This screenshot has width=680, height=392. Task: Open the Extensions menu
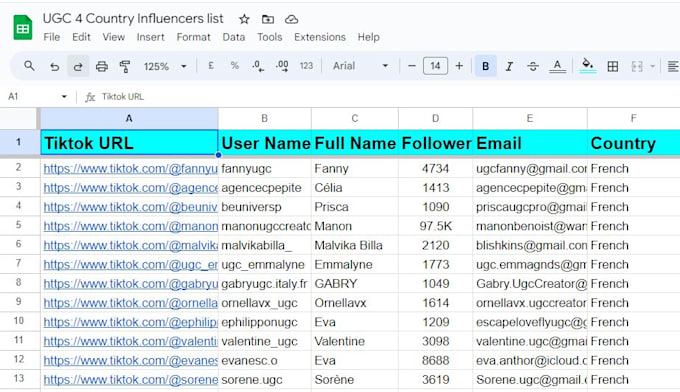pyautogui.click(x=320, y=37)
